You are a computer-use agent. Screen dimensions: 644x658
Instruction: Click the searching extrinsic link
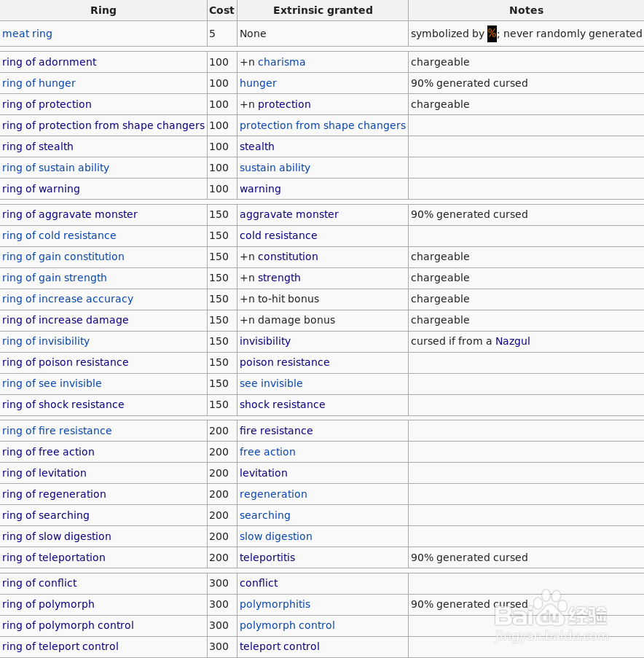264,515
